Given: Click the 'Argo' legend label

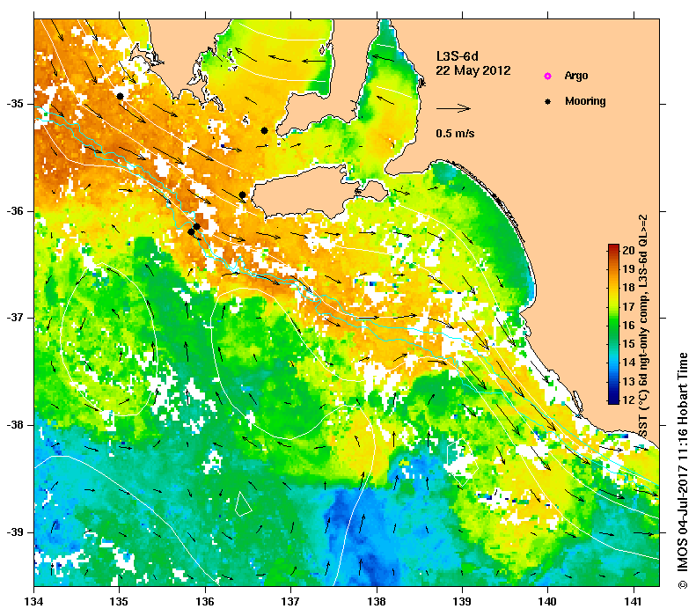Looking at the screenshot, I should [x=576, y=76].
